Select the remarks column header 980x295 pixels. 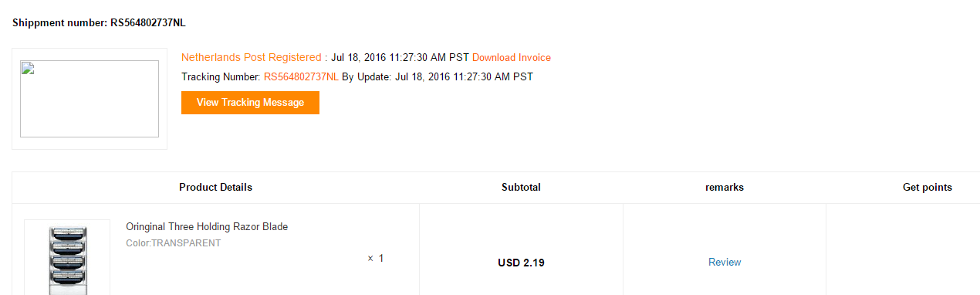(725, 188)
